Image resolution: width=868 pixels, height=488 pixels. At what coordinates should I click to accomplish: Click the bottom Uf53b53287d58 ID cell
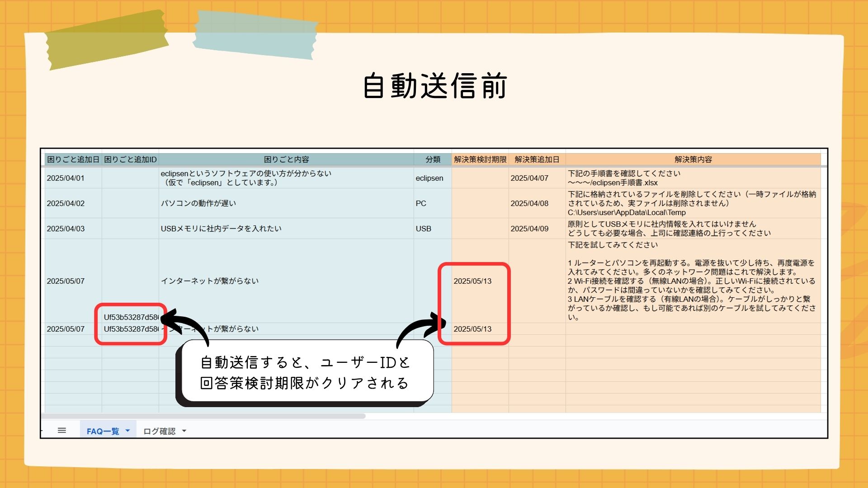click(x=131, y=329)
